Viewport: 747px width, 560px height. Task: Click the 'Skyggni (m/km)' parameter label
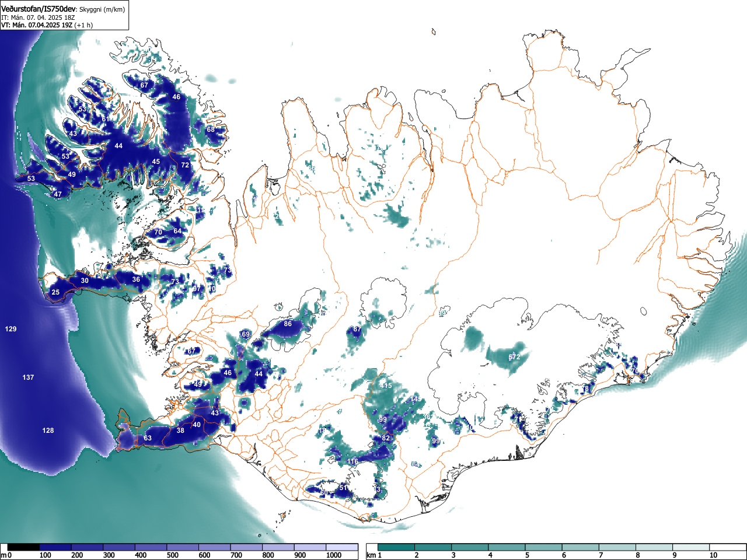pyautogui.click(x=102, y=9)
